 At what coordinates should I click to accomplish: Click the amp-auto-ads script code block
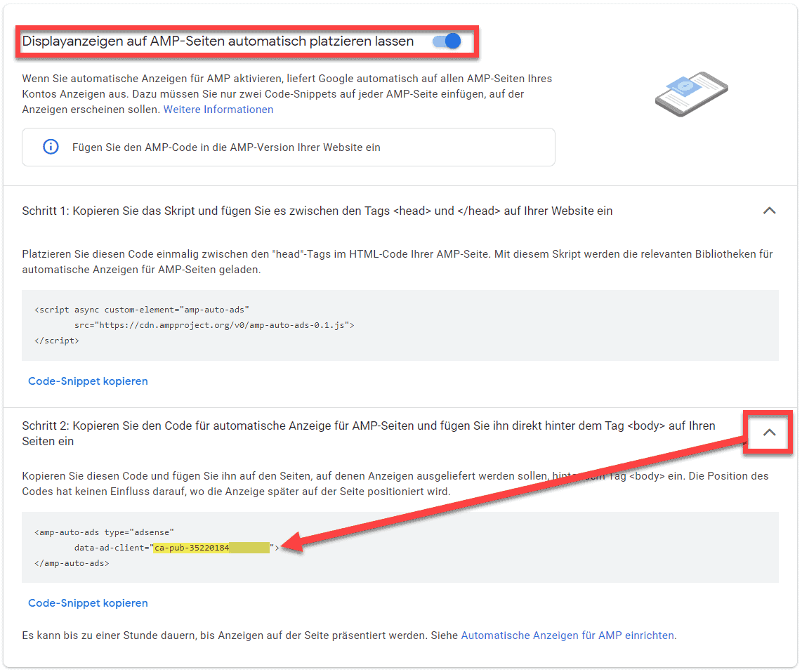400,324
